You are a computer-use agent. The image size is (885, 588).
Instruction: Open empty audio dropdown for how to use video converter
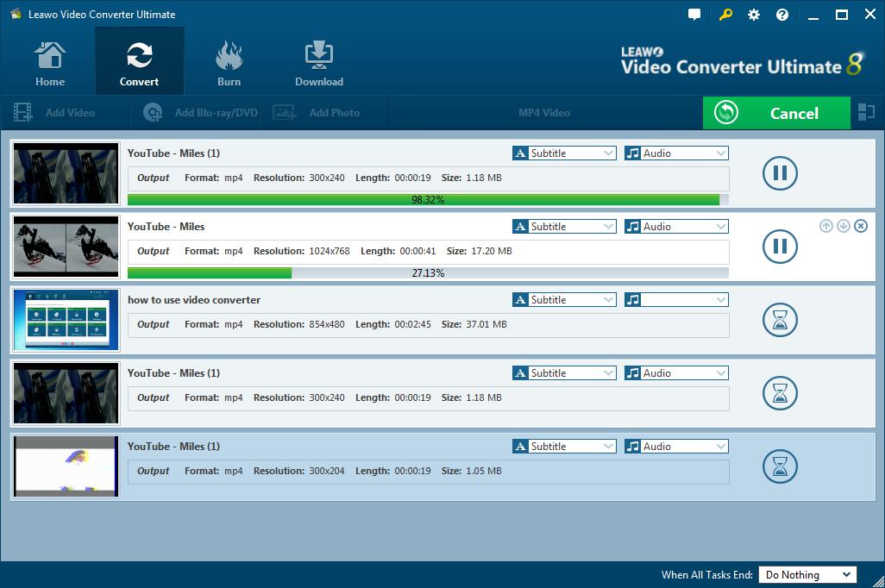point(676,300)
